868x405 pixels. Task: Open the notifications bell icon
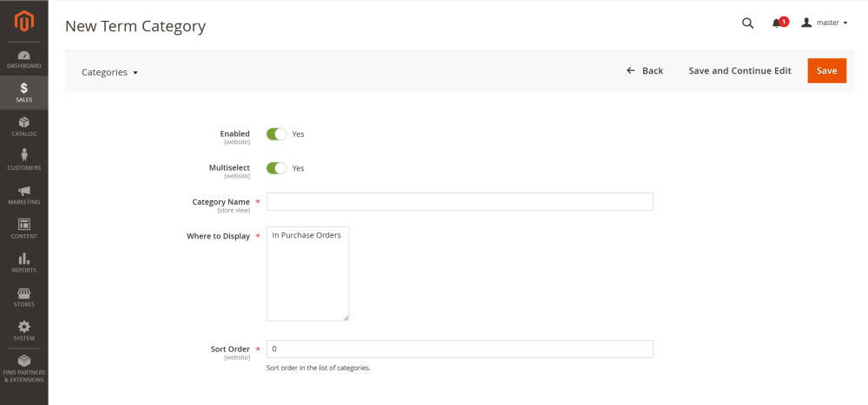click(x=777, y=23)
